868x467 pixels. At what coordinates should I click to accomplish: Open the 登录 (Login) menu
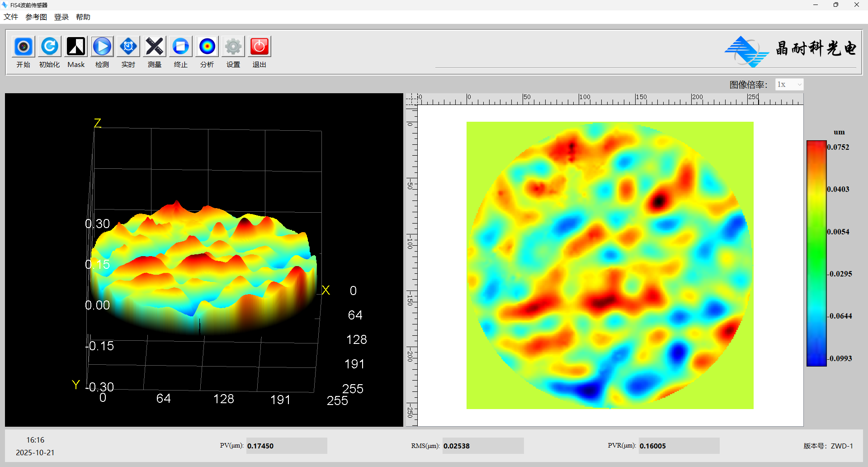(x=61, y=17)
